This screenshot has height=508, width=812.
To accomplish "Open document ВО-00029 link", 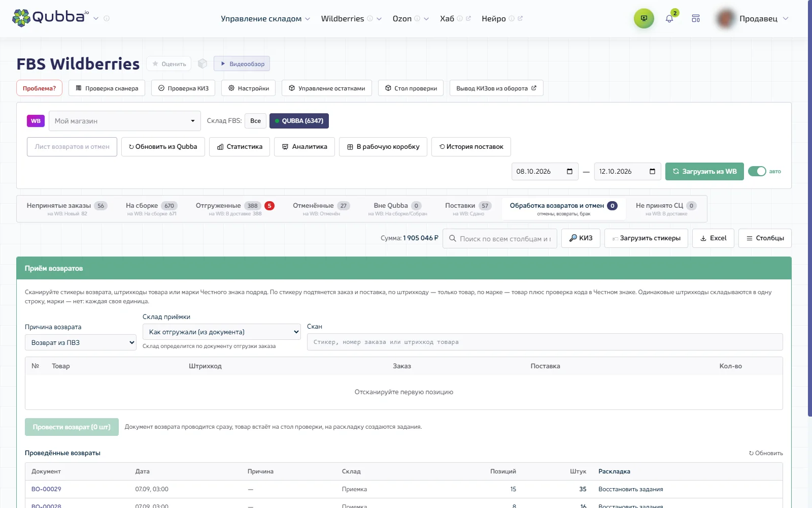I will tap(46, 489).
